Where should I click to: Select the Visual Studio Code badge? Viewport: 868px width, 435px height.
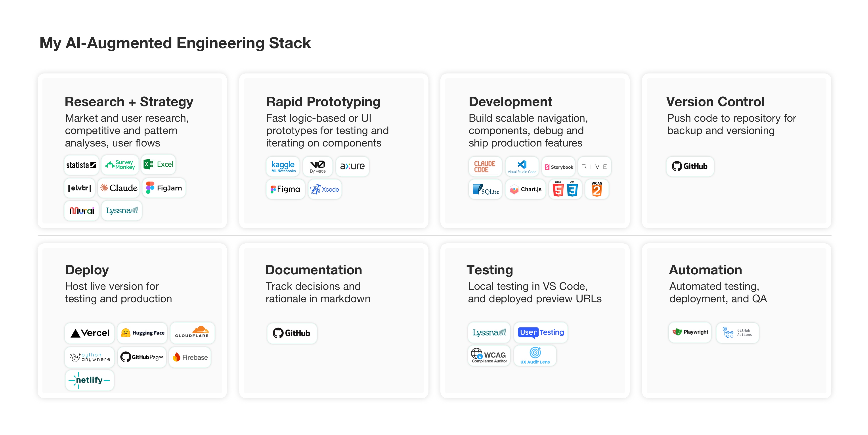click(x=522, y=166)
